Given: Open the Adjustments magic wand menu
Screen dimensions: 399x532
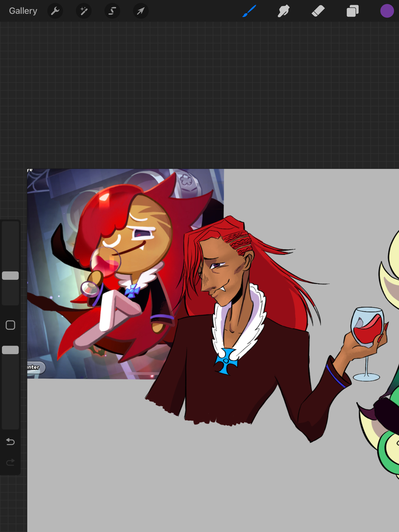Looking at the screenshot, I should coord(84,11).
